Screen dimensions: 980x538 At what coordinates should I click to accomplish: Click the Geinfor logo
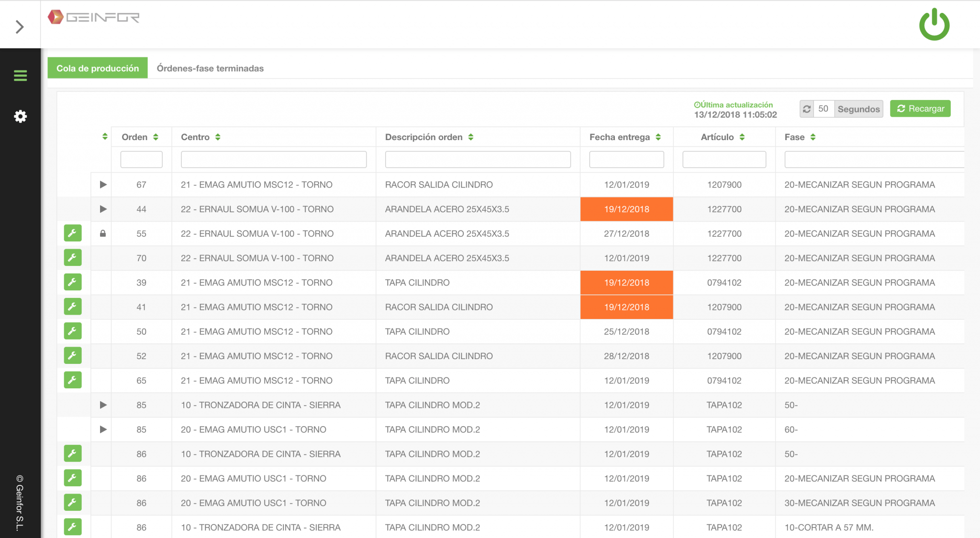[94, 17]
